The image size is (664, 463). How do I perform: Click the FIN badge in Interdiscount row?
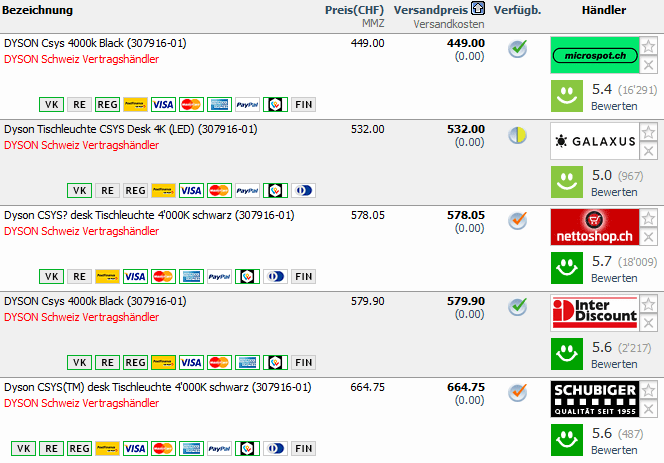[x=303, y=362]
